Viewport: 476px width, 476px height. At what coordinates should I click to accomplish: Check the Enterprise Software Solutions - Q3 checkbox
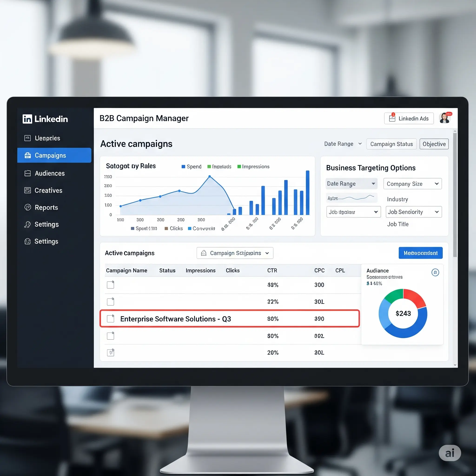(111, 319)
